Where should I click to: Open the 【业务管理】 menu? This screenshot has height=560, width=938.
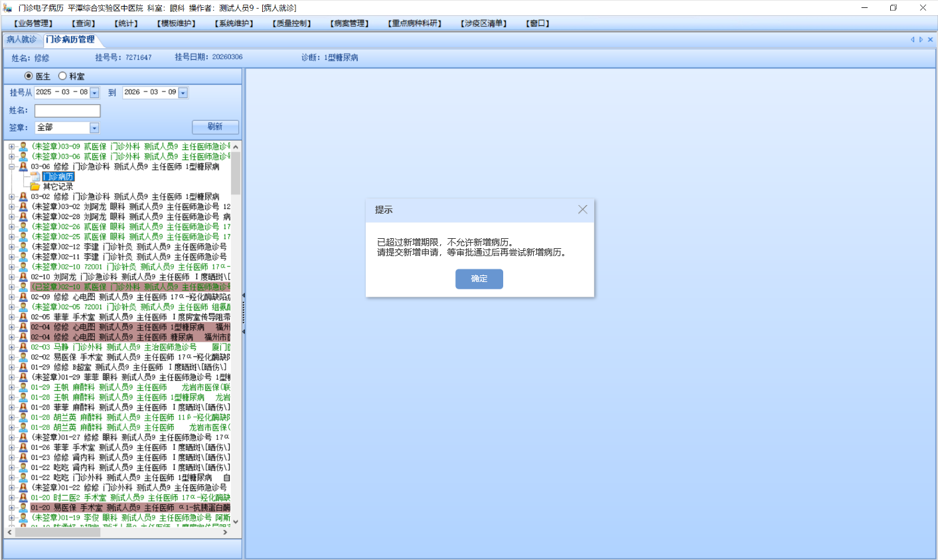[x=33, y=23]
